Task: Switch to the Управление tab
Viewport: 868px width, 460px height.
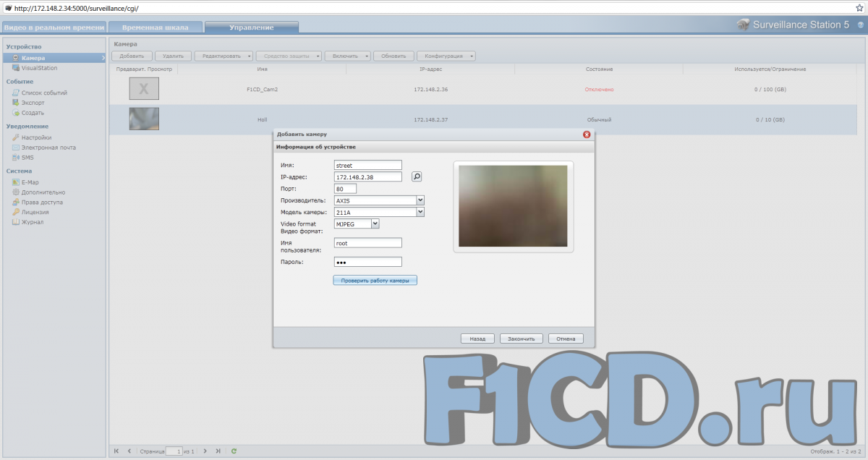Action: (252, 27)
